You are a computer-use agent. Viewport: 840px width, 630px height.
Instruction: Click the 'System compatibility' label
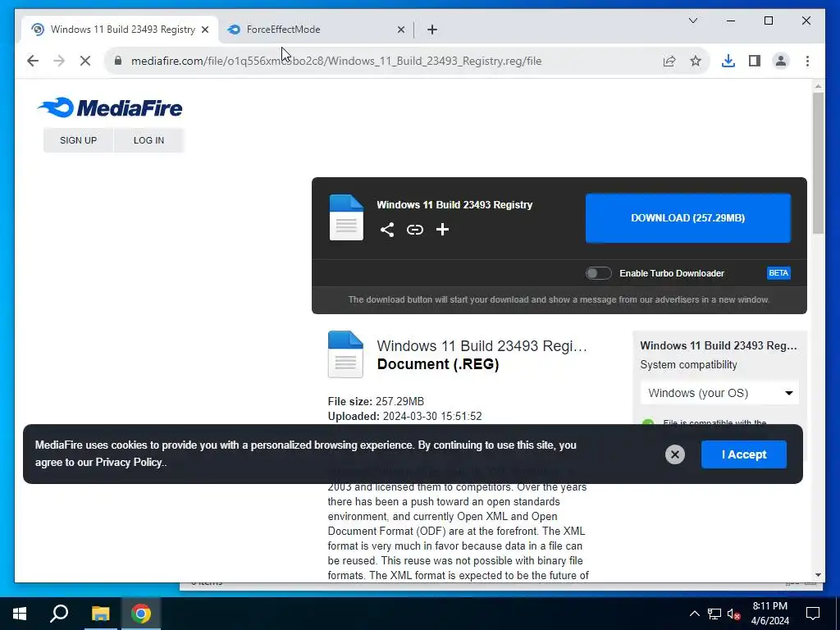pos(688,365)
